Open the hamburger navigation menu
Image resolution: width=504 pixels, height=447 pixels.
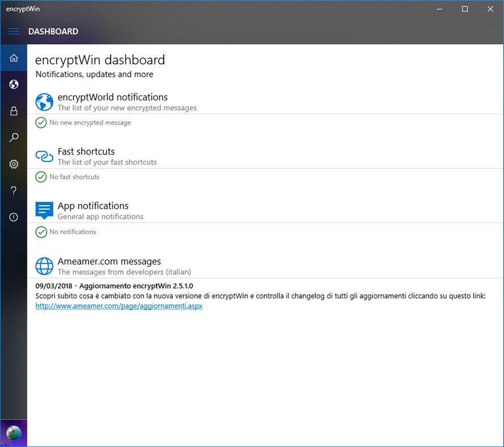14,31
